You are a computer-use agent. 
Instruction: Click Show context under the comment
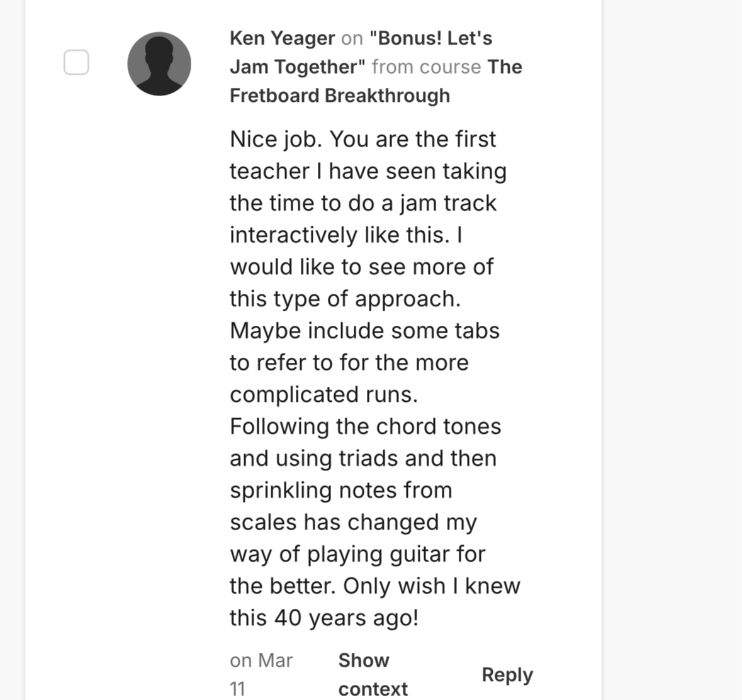pos(373,674)
